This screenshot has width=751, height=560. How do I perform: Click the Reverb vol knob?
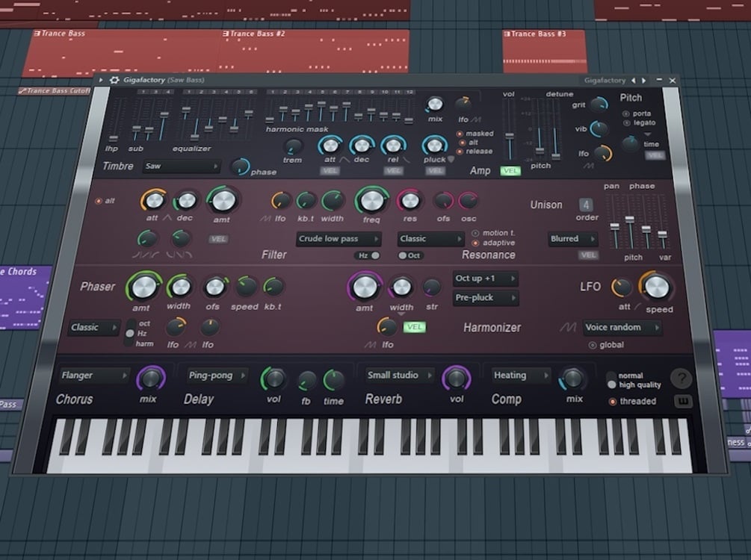(456, 378)
